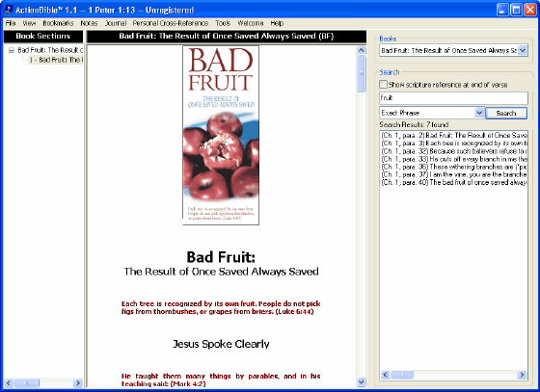Click search results scroll-left arrow

[386, 375]
